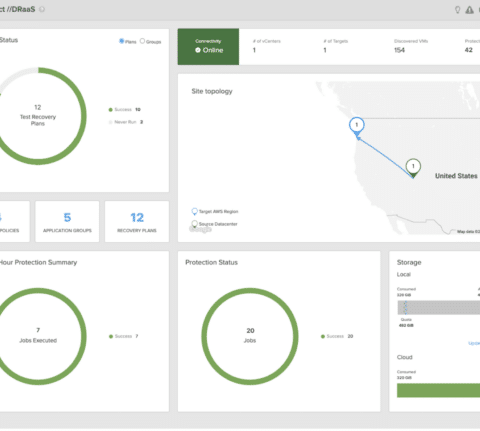
Task: Click the Storage panel heading
Action: click(409, 262)
